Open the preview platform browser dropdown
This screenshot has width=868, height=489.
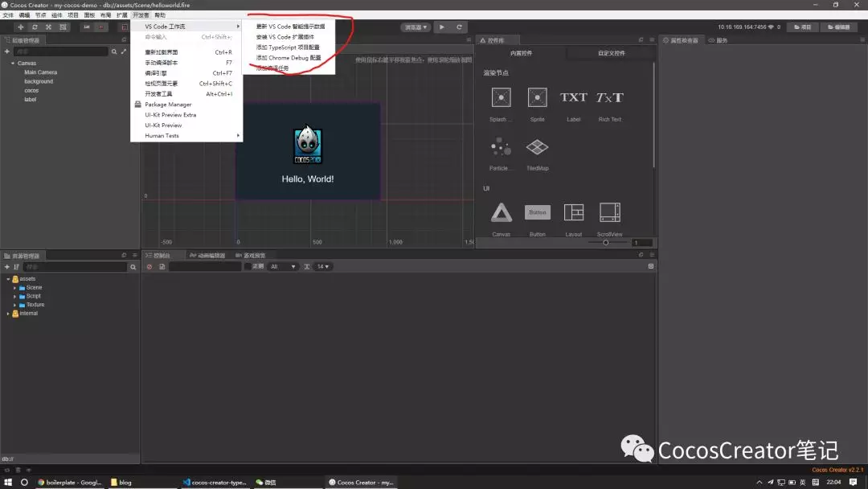[416, 27]
